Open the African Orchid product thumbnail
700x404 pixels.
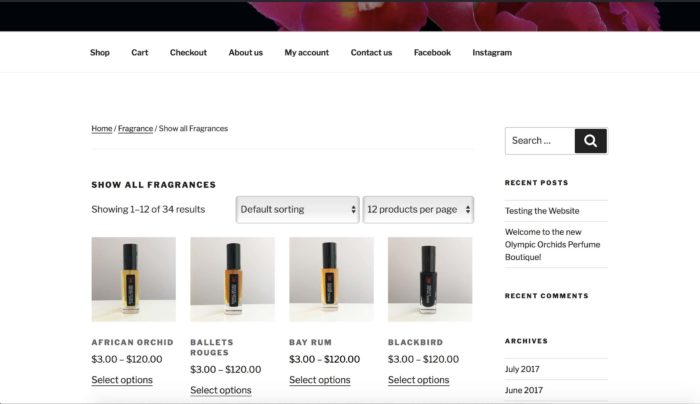coord(133,279)
